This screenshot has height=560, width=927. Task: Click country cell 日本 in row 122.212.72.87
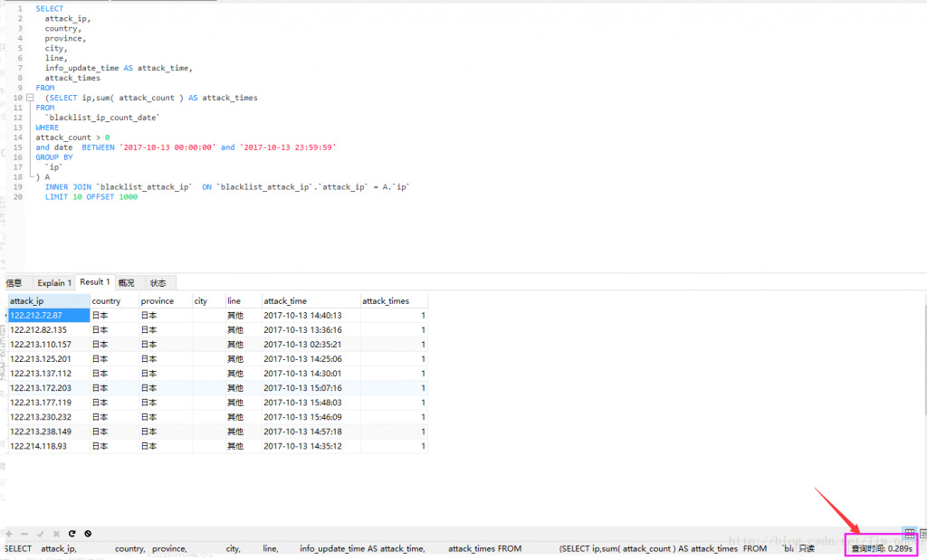(x=114, y=316)
